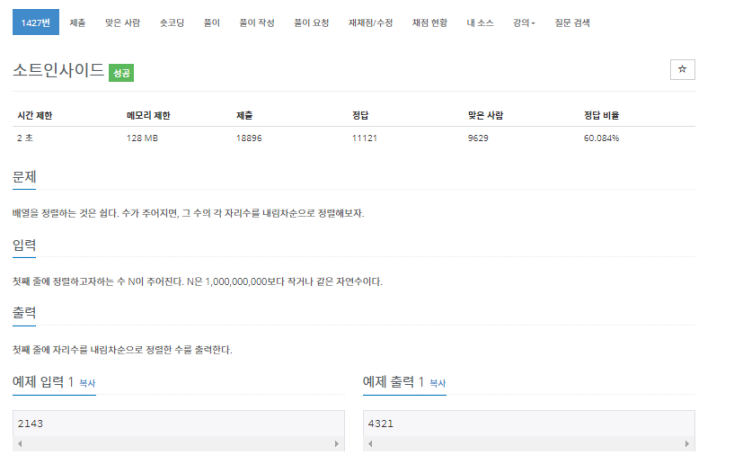Click the 시간 제한 column header
The height and width of the screenshot is (464, 743).
[35, 115]
